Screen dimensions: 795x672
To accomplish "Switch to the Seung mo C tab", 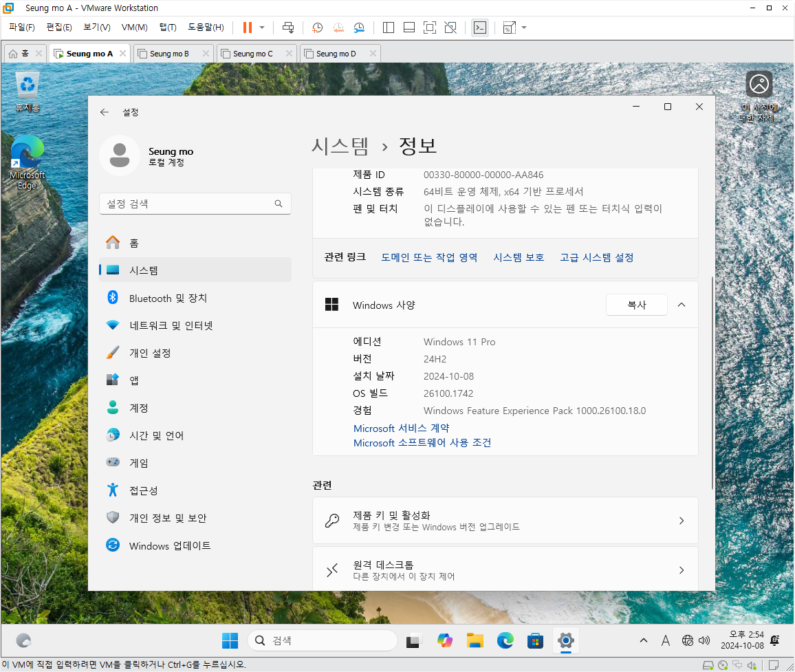I will point(252,54).
